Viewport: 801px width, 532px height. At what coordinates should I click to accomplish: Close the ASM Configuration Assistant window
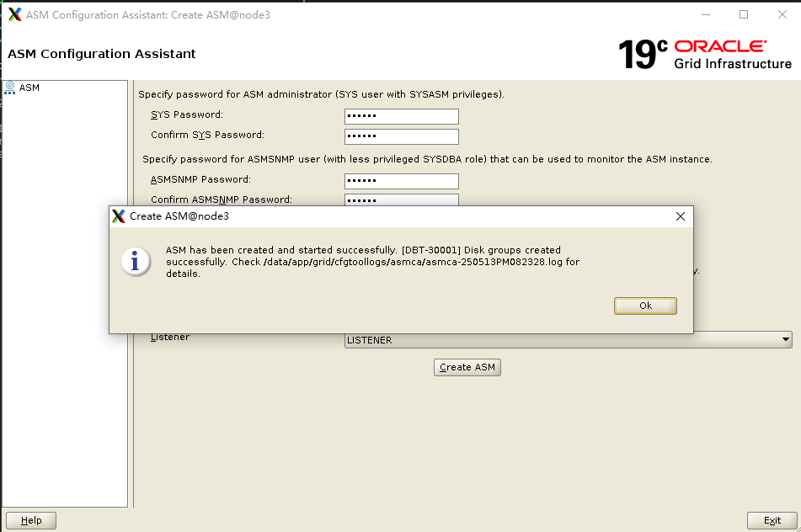[x=782, y=15]
